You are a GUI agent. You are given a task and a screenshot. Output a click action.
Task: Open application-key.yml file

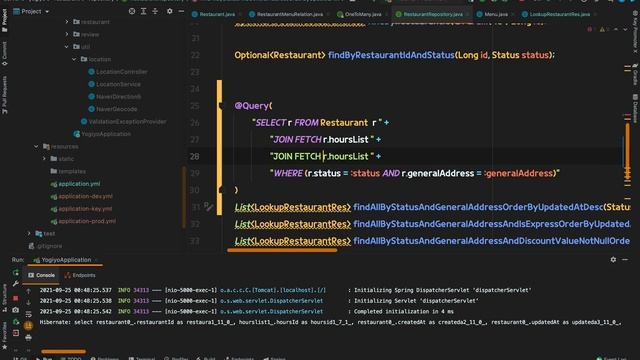(x=81, y=209)
